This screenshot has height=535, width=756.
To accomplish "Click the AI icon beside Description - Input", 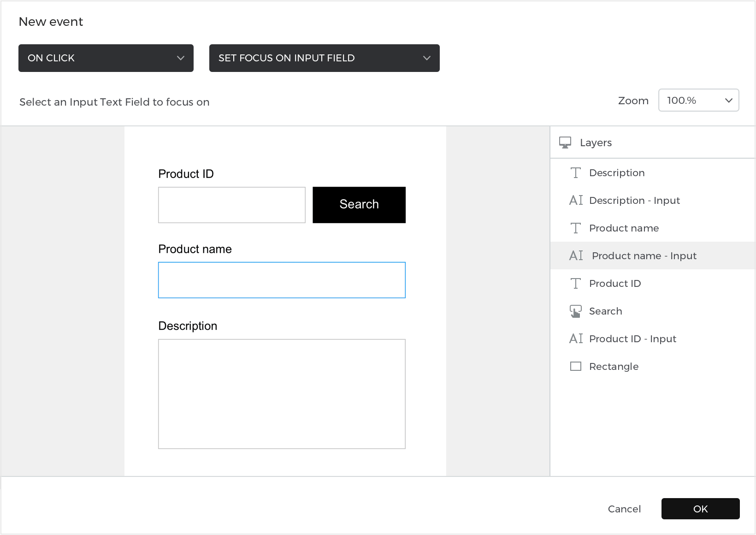I will click(576, 200).
